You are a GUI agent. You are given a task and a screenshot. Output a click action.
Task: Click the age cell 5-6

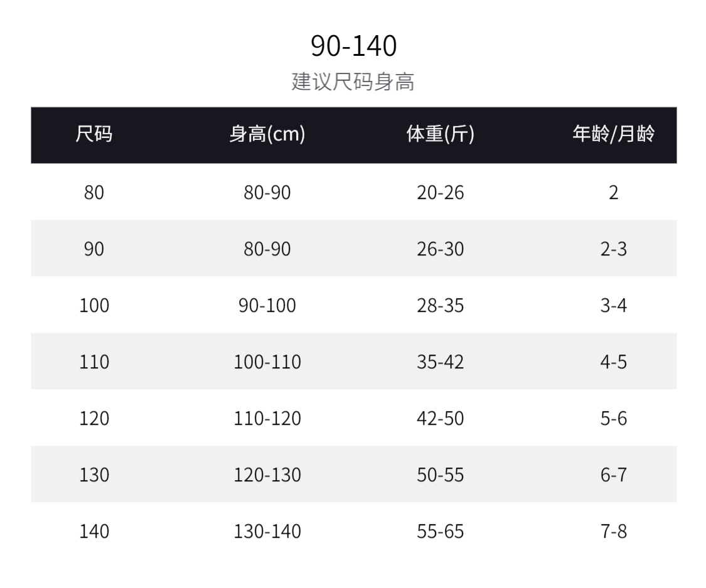tap(613, 418)
